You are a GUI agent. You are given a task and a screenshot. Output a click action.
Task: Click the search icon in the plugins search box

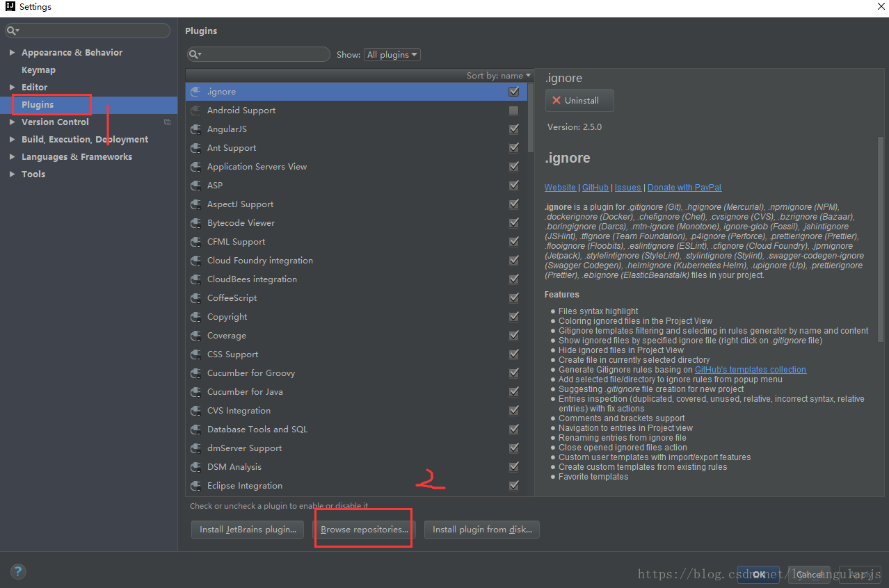[x=195, y=54]
